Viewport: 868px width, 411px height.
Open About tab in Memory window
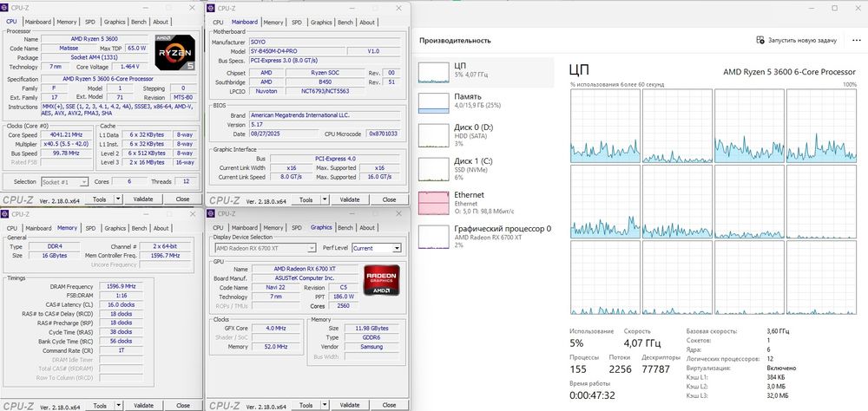tap(161, 228)
